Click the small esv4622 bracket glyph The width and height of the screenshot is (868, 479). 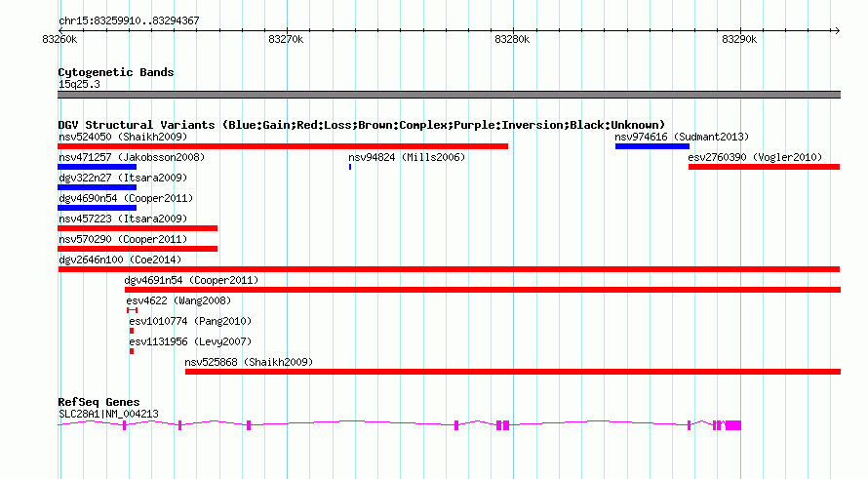point(132,310)
